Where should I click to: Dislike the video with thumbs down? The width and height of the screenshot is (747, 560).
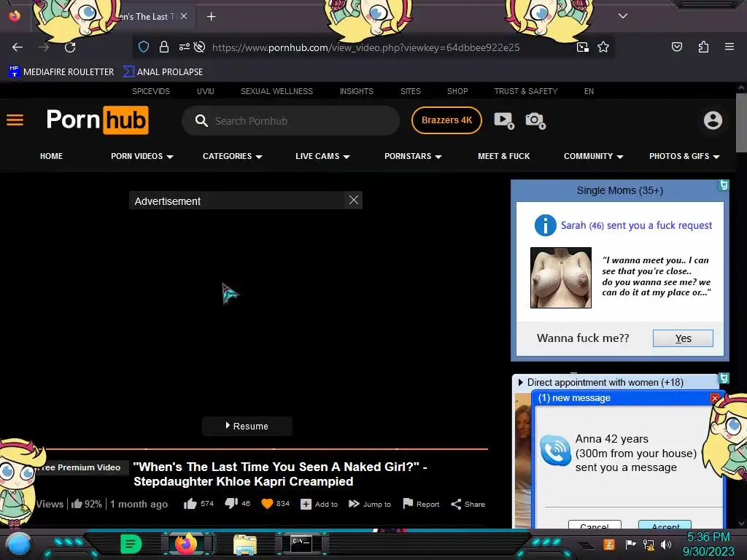(x=231, y=503)
